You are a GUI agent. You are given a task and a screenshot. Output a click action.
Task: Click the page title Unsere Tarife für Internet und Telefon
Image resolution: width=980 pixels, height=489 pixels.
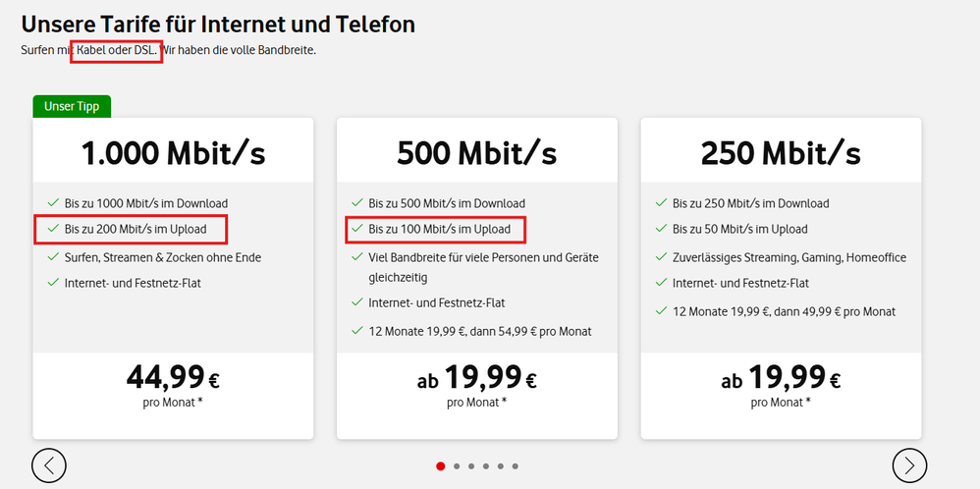tap(218, 24)
